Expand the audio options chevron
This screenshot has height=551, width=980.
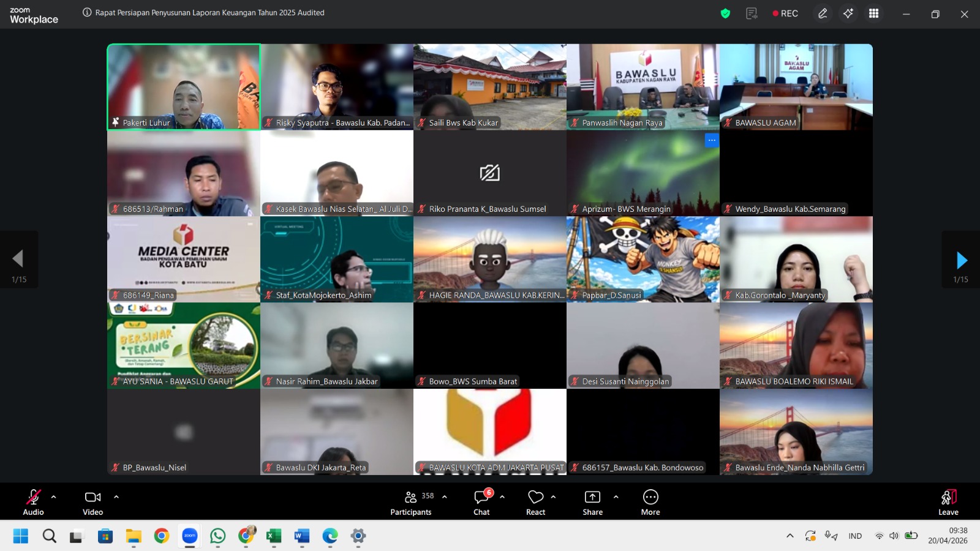pyautogui.click(x=54, y=497)
